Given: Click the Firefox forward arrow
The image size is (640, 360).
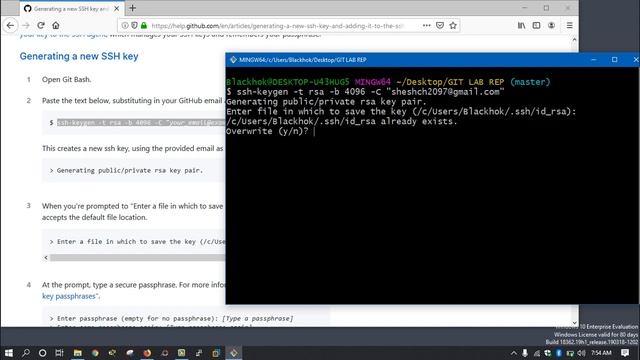Looking at the screenshot, I should (x=26, y=25).
